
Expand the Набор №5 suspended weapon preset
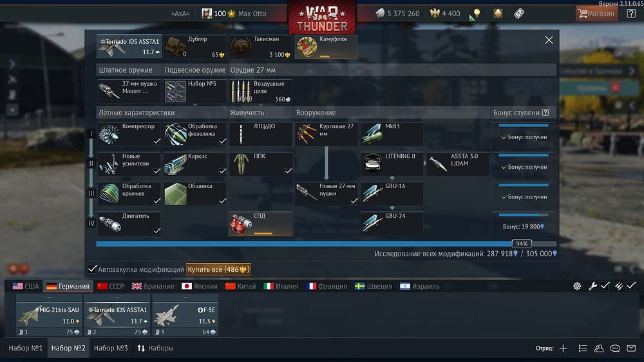pos(194,91)
